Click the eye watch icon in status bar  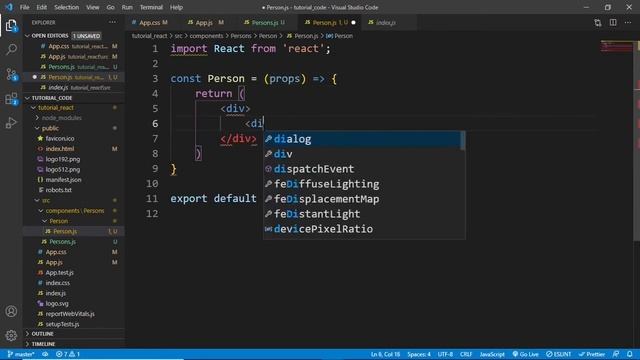tap(45, 354)
